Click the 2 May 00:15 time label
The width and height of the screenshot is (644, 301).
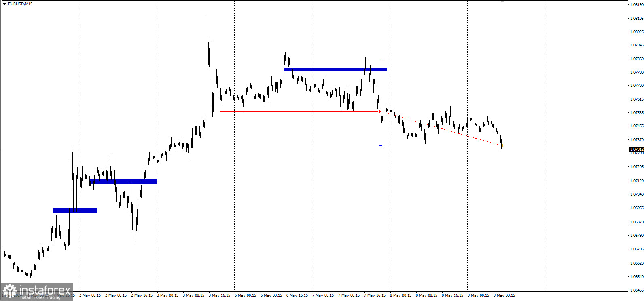point(90,295)
